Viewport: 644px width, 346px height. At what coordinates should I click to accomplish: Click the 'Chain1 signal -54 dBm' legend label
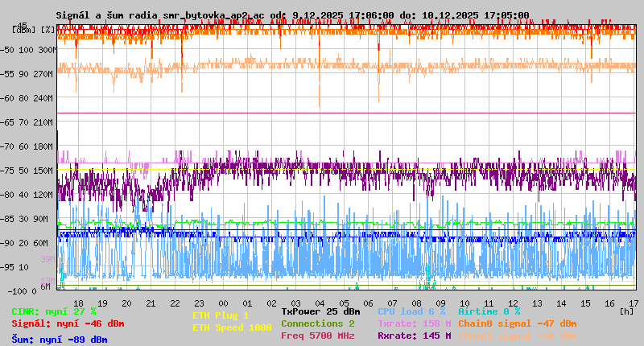(518, 336)
